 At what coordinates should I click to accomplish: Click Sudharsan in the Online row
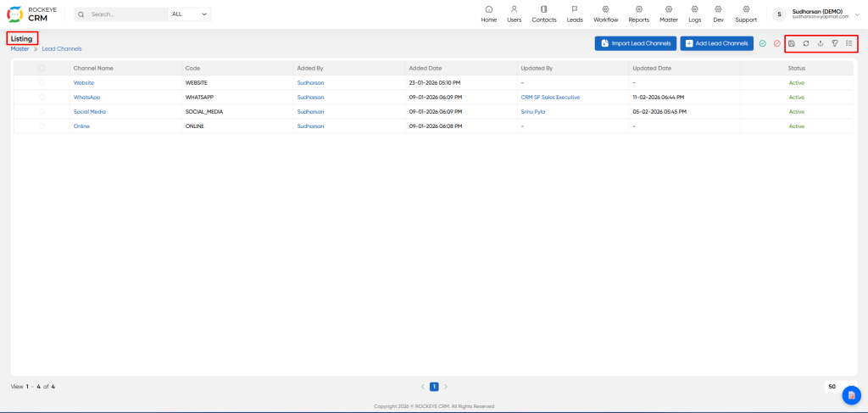pos(310,126)
